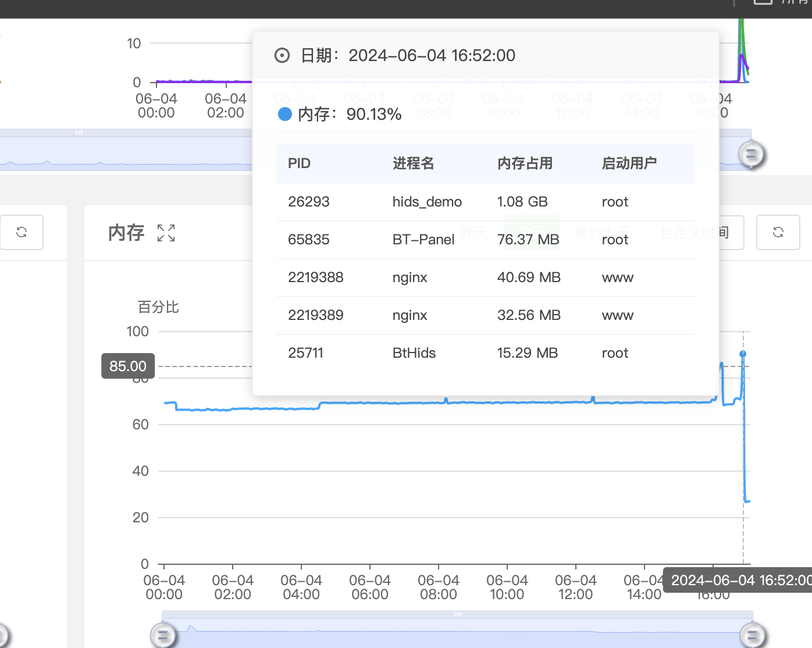Screen dimensions: 812x648
Task: Click the refresh icon in the left panel
Action: point(22,233)
